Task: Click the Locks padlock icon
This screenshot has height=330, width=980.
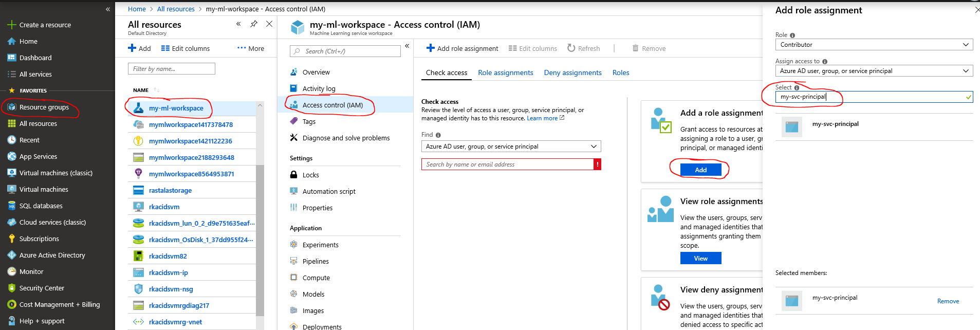Action: click(294, 175)
